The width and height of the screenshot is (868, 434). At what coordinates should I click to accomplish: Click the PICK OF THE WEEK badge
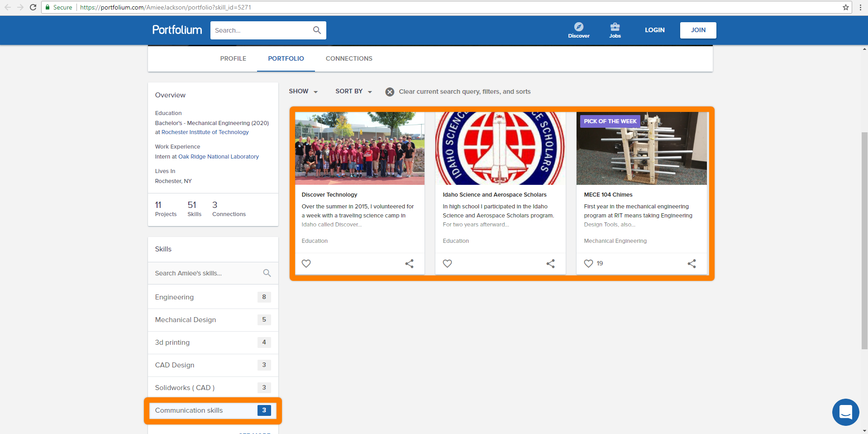(610, 121)
